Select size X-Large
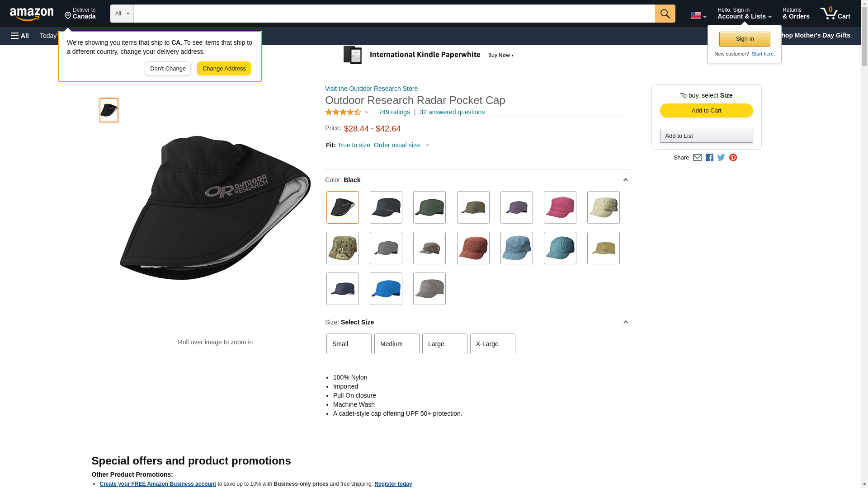Viewport: 868px width, 488px height. 492,344
